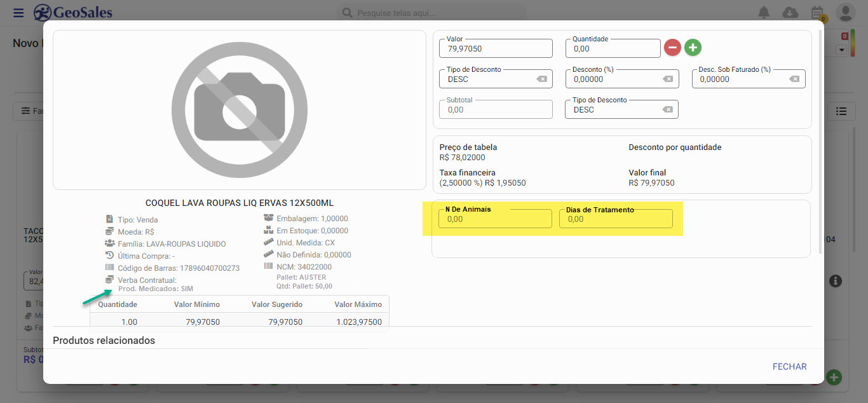Open the hamburger navigation menu
This screenshot has width=868, height=403.
coord(18,13)
